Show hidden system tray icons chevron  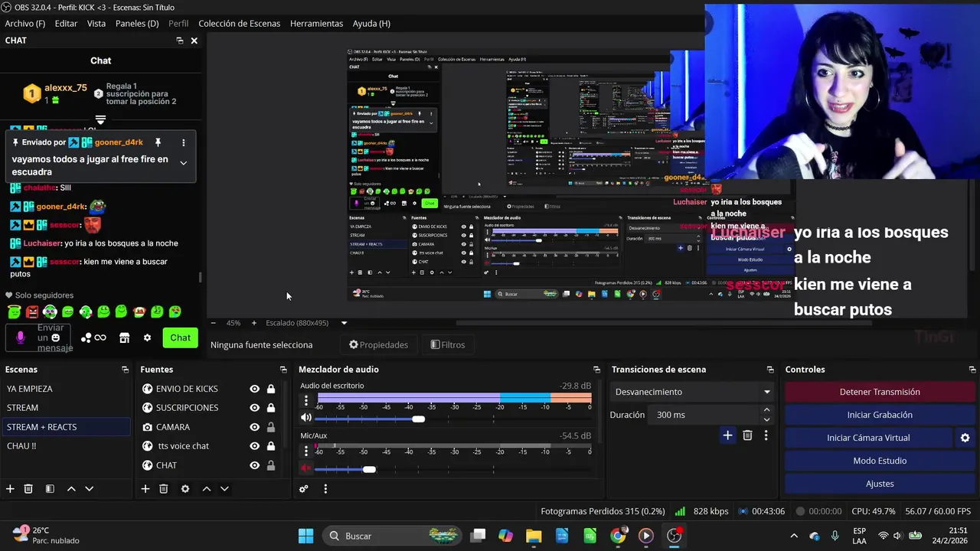[x=794, y=536]
